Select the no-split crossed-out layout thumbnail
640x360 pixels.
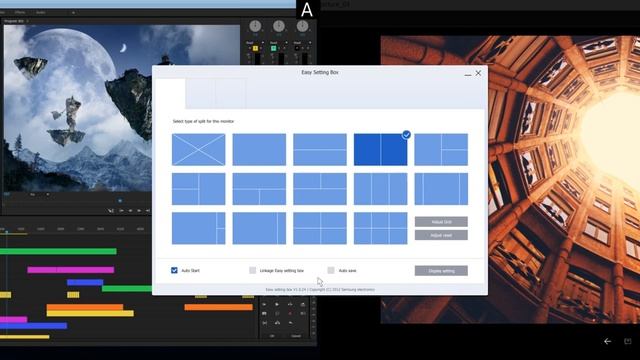(198, 149)
